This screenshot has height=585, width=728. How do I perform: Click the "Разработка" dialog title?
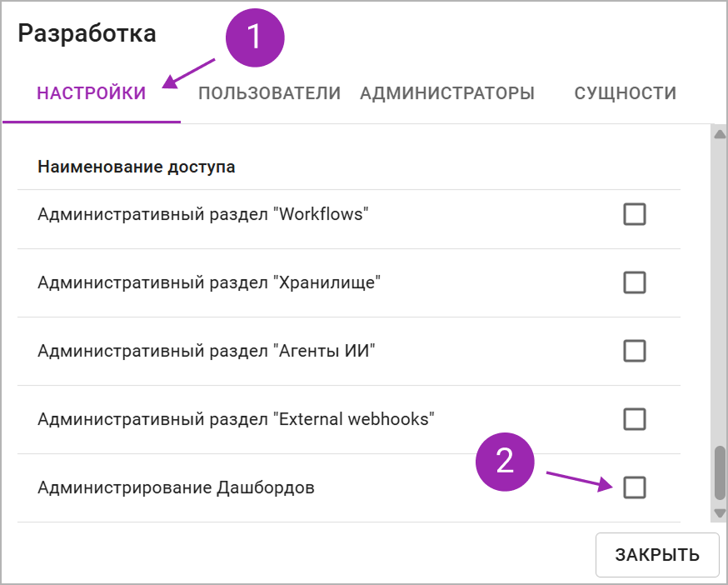87,33
